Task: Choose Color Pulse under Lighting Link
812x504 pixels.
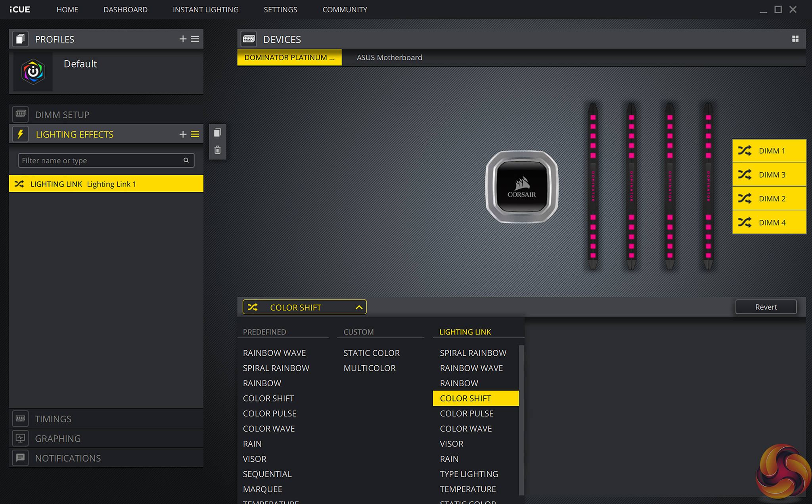Action: coord(466,414)
